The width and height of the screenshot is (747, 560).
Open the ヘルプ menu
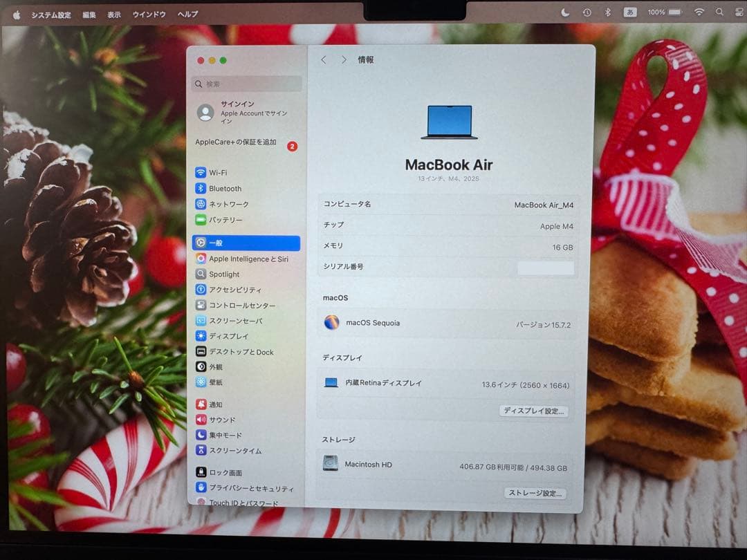pos(187,14)
